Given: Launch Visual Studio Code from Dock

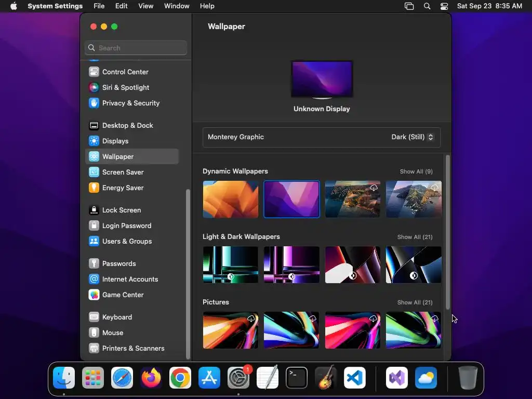Looking at the screenshot, I should tap(355, 378).
